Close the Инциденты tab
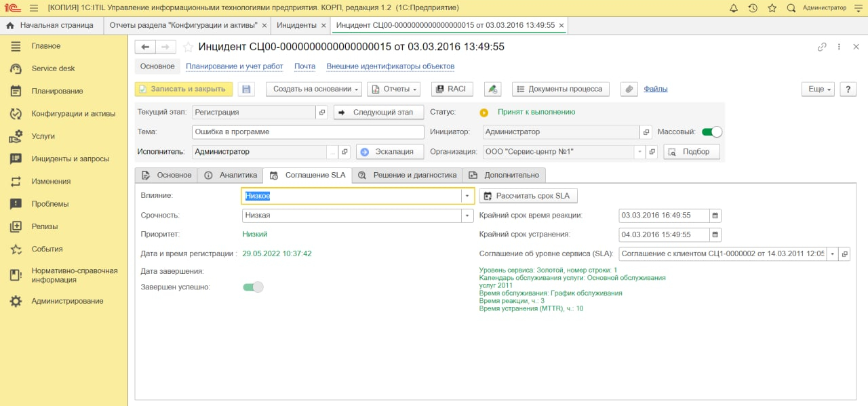868x406 pixels. (x=323, y=25)
